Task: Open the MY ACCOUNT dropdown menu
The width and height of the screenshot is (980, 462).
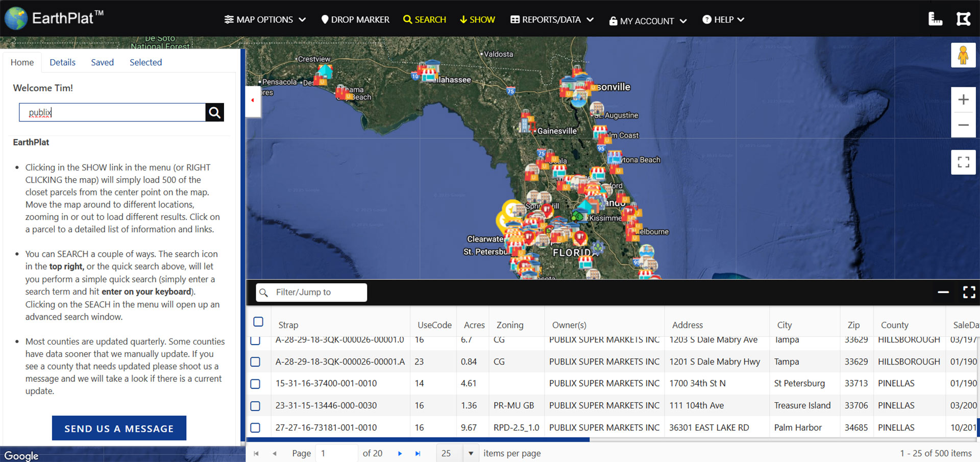Action: pos(648,21)
